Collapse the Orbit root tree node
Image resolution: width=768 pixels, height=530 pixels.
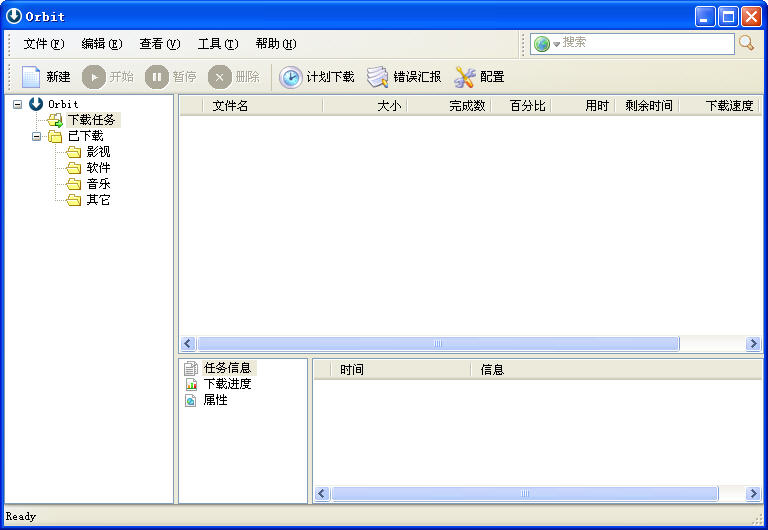pos(17,104)
